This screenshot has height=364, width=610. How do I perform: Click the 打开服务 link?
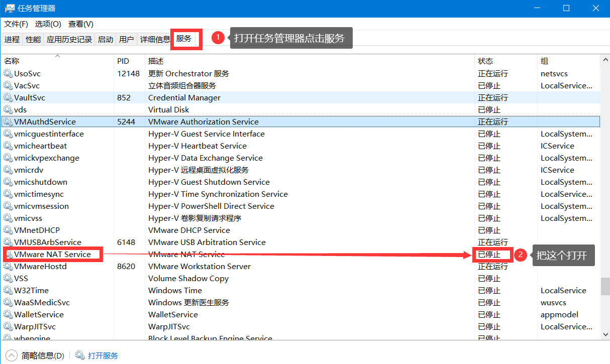[x=103, y=355]
